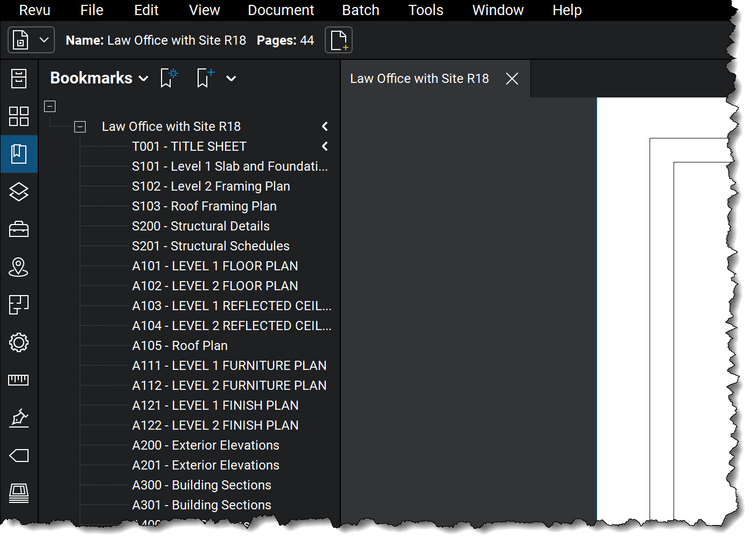The image size is (756, 546).
Task: Collapse the Law Office with Site R18 bookmark node
Action: 79,127
